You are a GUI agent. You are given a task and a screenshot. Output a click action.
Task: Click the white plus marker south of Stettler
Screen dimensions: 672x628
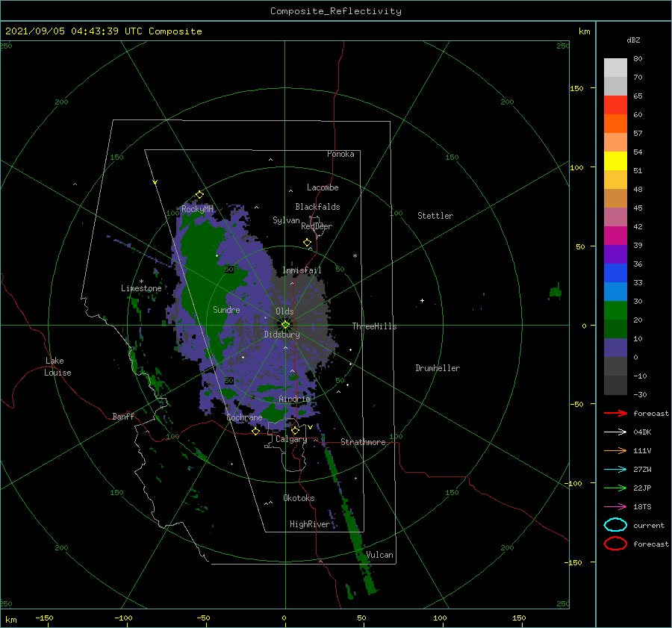tap(422, 300)
